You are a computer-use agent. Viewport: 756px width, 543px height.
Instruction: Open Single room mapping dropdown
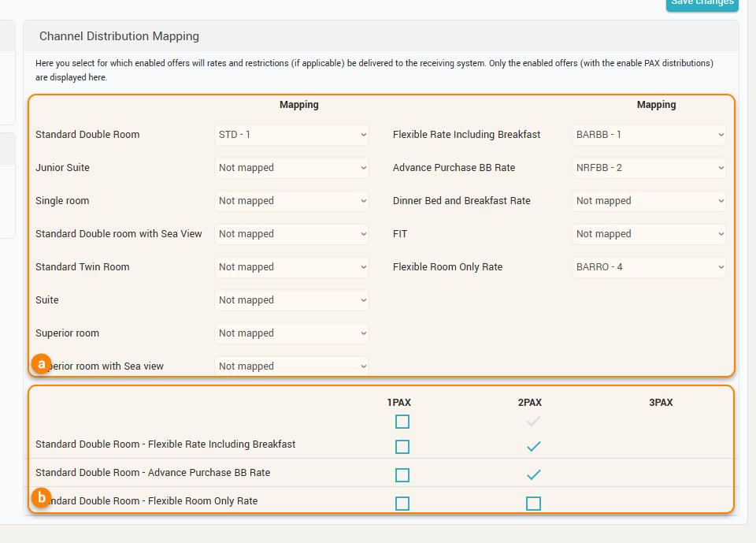pos(291,201)
